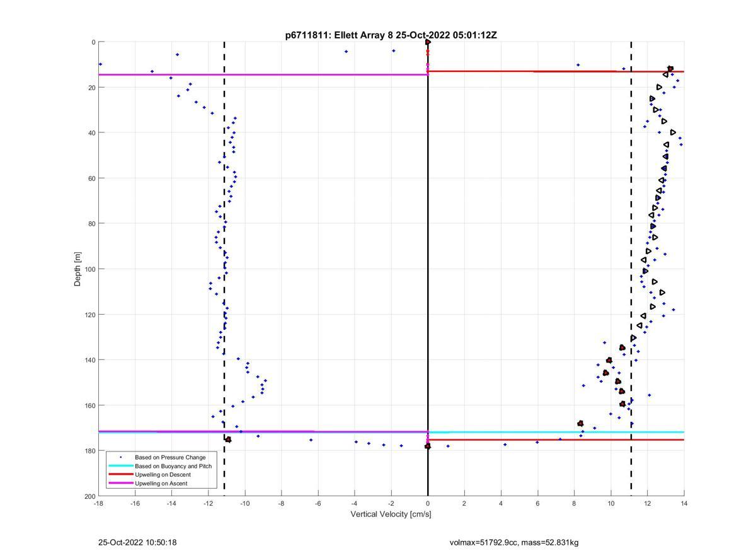Image resolution: width=756 pixels, height=558 pixels.
Task: Click the x-axis tick label '-14'
Action: pos(171,503)
